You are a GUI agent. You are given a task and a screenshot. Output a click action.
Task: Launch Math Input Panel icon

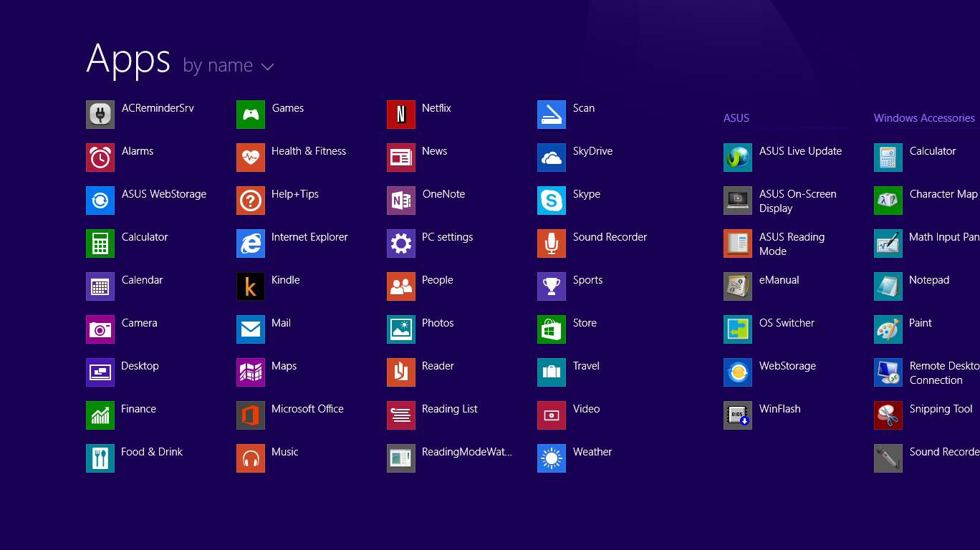(x=888, y=243)
